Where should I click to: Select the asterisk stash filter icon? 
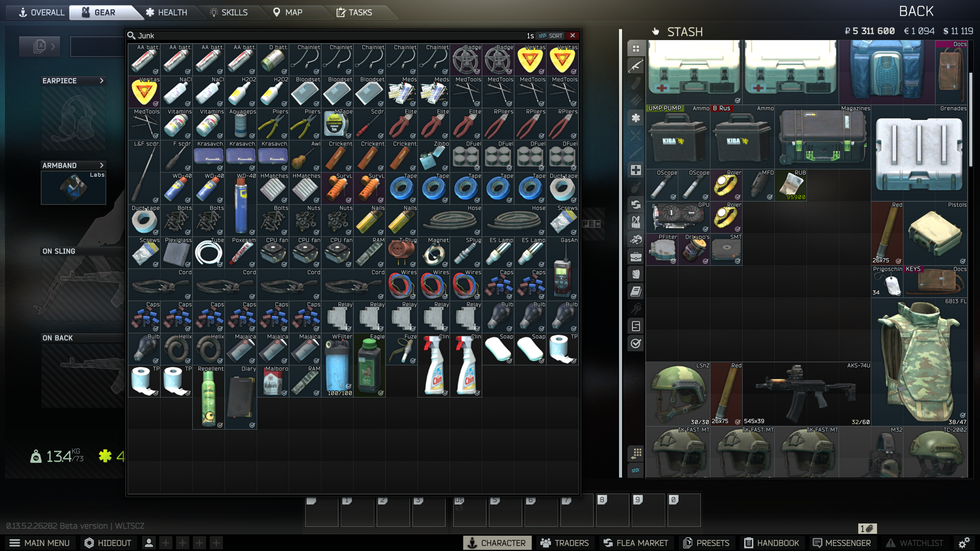(x=636, y=118)
